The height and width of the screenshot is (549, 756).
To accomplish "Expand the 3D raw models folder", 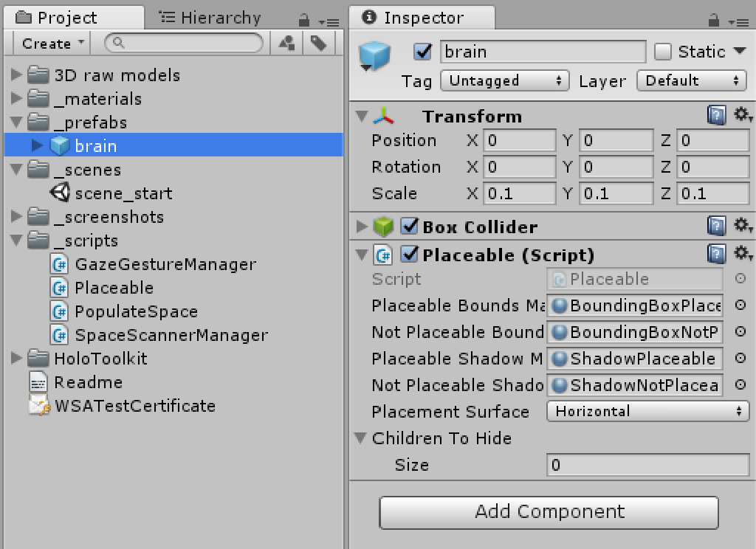I will [18, 75].
